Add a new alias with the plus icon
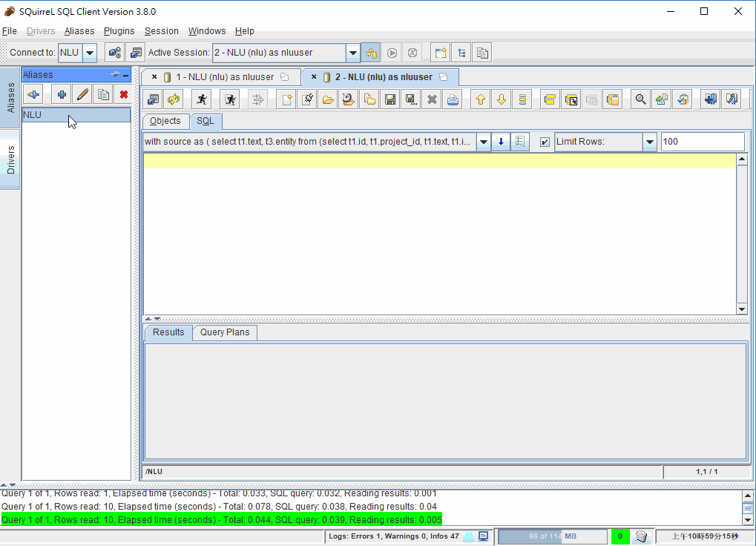756x546 pixels. coord(61,94)
